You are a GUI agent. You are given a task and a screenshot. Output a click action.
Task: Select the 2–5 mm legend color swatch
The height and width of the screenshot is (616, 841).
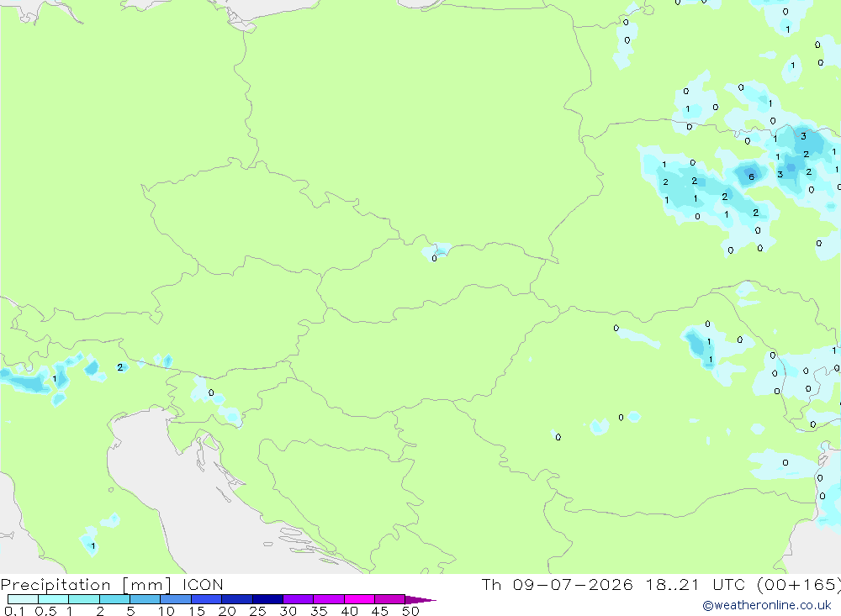coord(114,599)
